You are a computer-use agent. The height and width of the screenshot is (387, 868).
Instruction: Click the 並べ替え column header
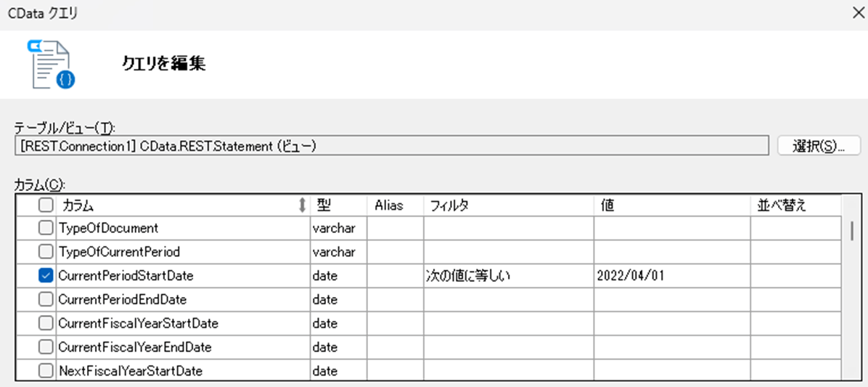point(796,205)
